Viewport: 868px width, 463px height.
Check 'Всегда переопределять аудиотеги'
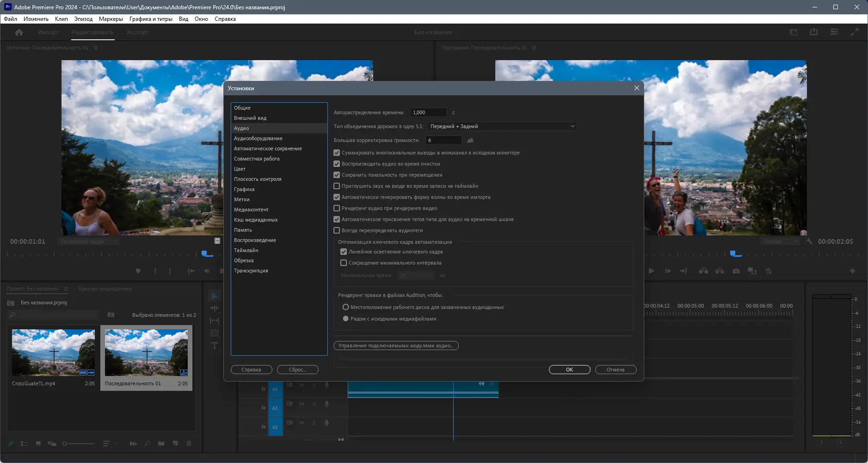point(337,230)
